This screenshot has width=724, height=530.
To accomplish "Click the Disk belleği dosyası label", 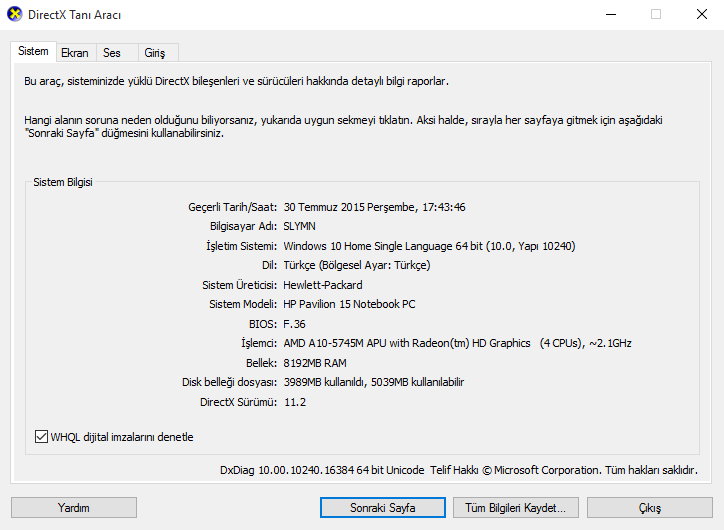I will [229, 382].
